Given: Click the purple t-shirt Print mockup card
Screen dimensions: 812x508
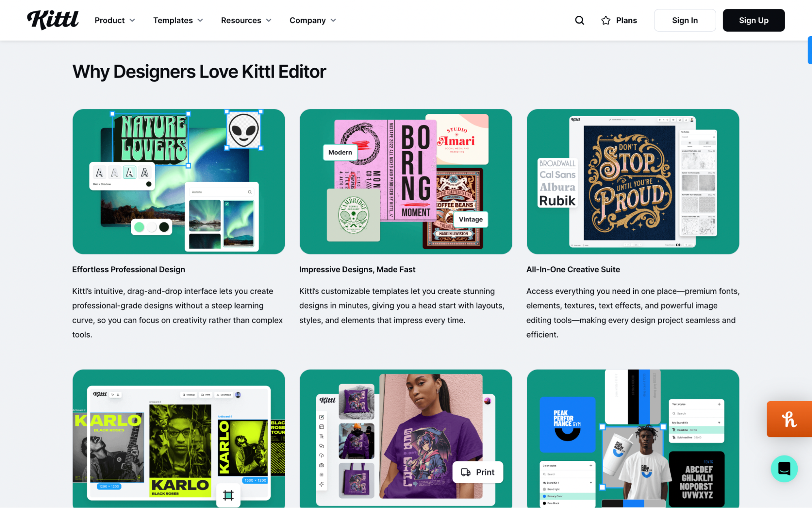Looking at the screenshot, I should tap(406, 439).
